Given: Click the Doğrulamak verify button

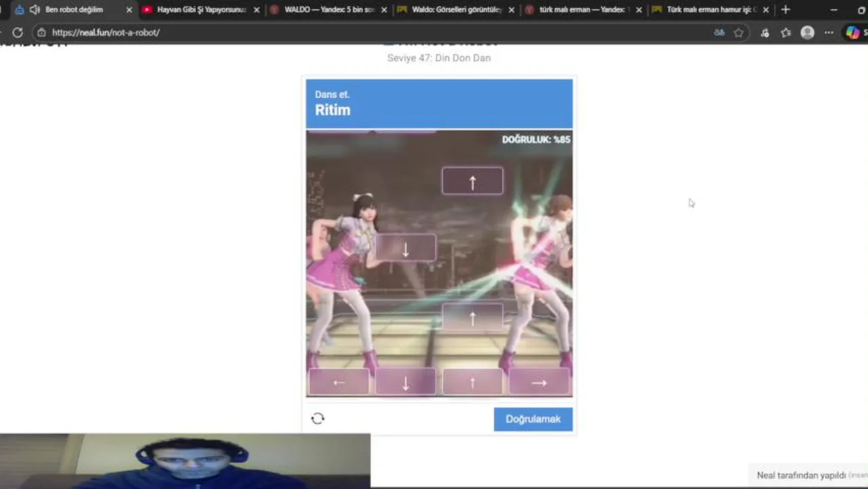Looking at the screenshot, I should click(x=533, y=419).
